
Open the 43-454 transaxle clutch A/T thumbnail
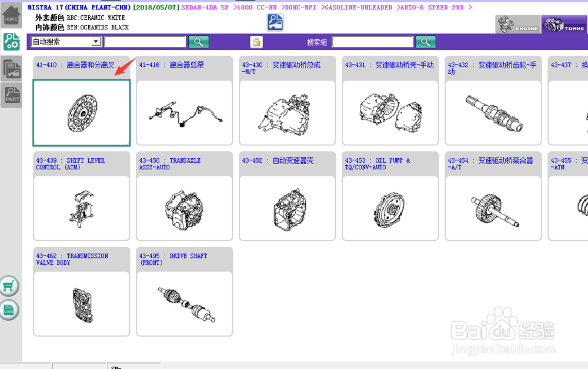click(493, 208)
